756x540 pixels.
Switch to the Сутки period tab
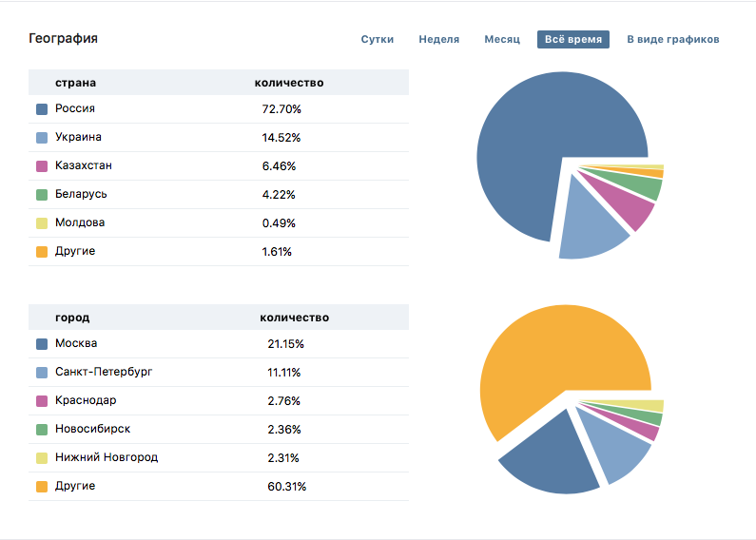pyautogui.click(x=378, y=40)
